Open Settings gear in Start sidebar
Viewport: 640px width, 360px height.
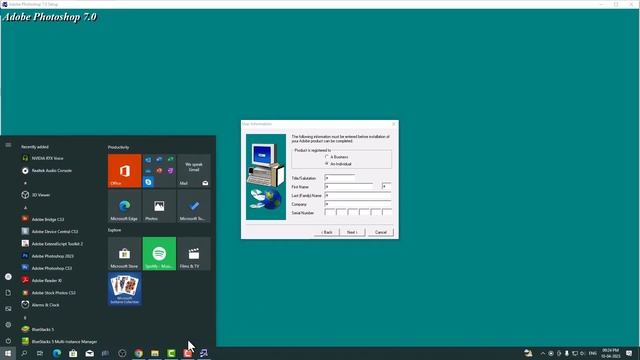pos(8,325)
